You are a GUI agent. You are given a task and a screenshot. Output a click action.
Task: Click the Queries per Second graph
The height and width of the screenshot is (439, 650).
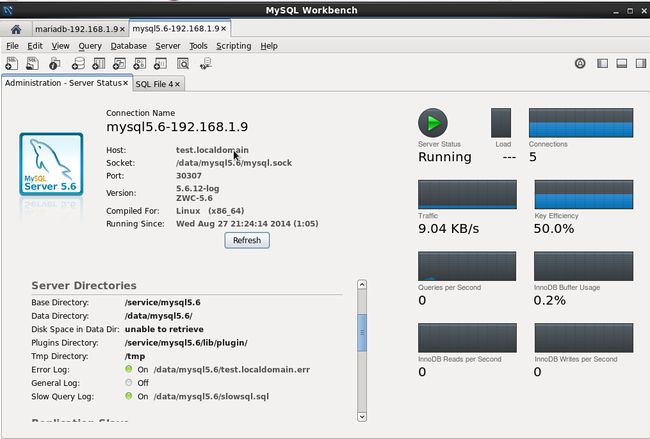[x=467, y=266]
